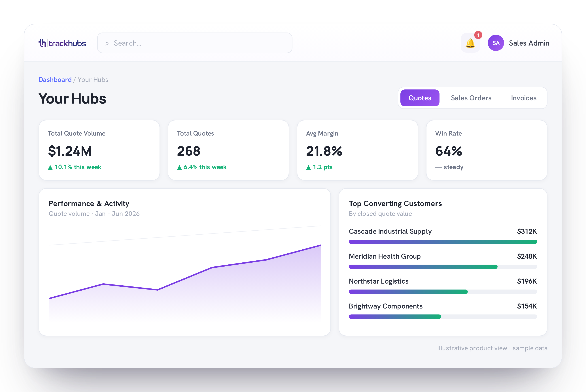Select Brightway Components customer

pyautogui.click(x=386, y=306)
